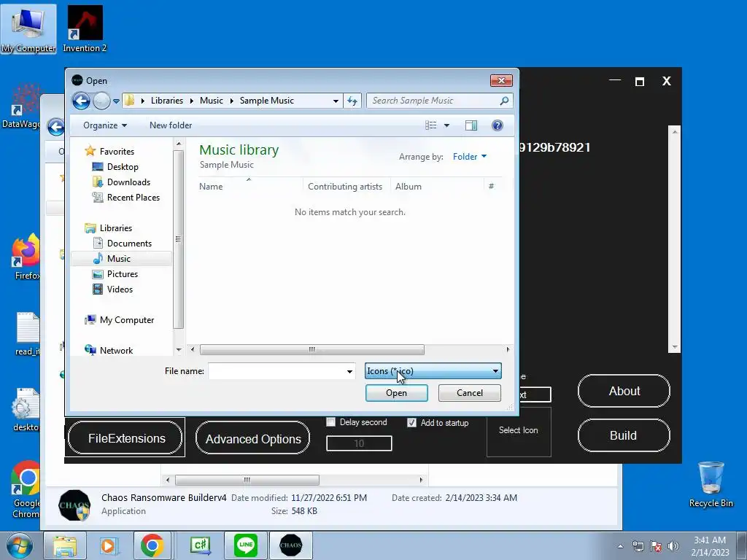Toggle the Delay second checkbox
Viewport: 747px width, 560px height.
click(330, 422)
